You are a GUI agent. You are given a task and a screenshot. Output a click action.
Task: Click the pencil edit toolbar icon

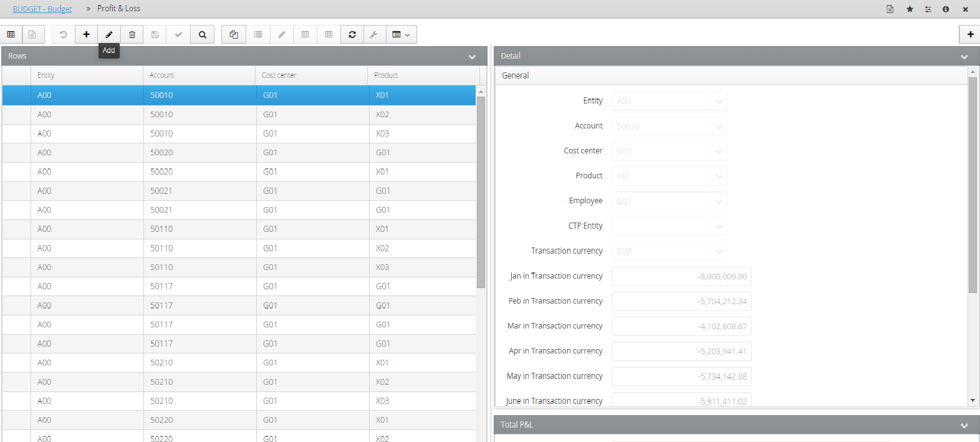tap(109, 34)
